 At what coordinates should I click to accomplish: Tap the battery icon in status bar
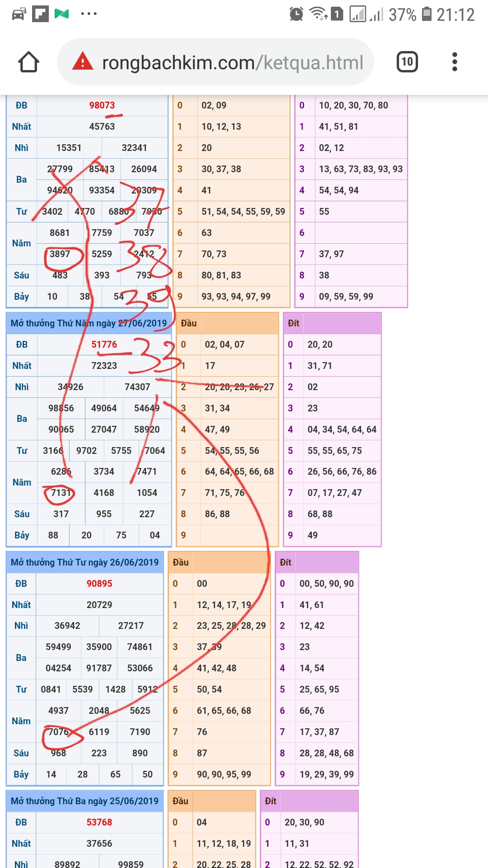(x=427, y=14)
